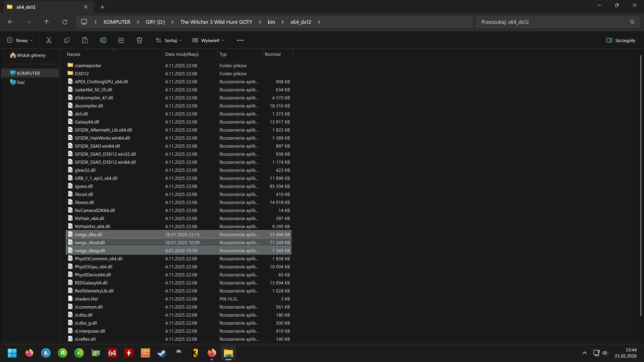Image resolution: width=644 pixels, height=362 pixels.
Task: Go up one folder level arrow
Action: pyautogui.click(x=46, y=22)
